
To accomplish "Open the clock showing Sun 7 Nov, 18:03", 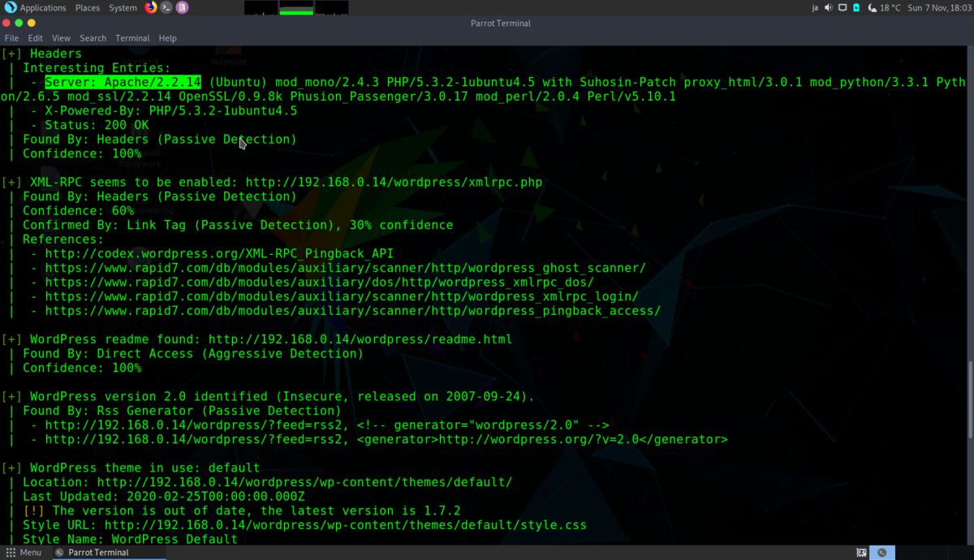I will pos(938,7).
